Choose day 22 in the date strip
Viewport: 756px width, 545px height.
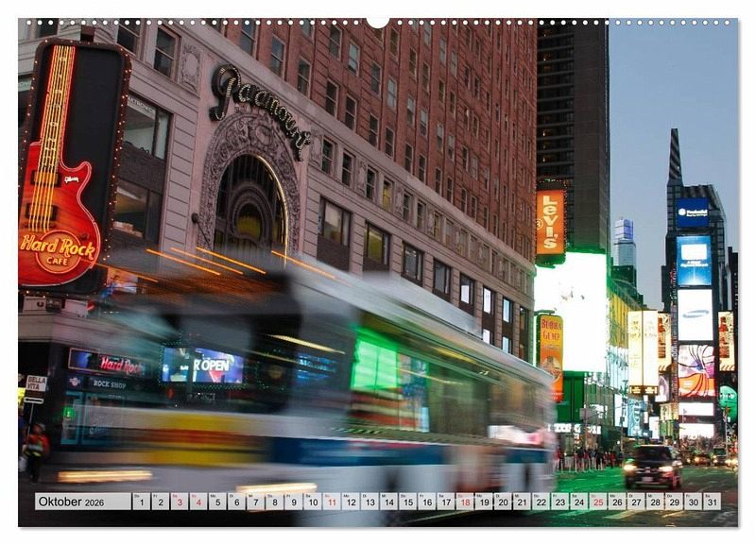pyautogui.click(x=541, y=502)
